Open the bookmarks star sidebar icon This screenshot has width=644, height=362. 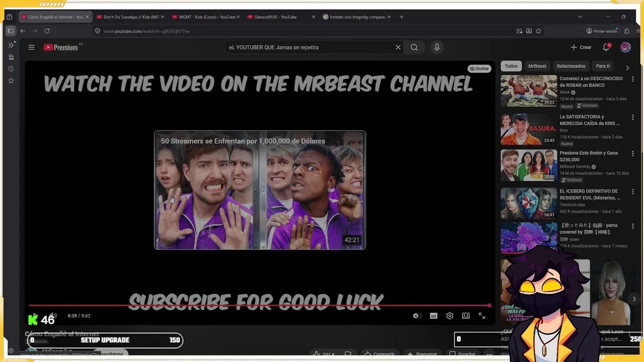click(11, 80)
